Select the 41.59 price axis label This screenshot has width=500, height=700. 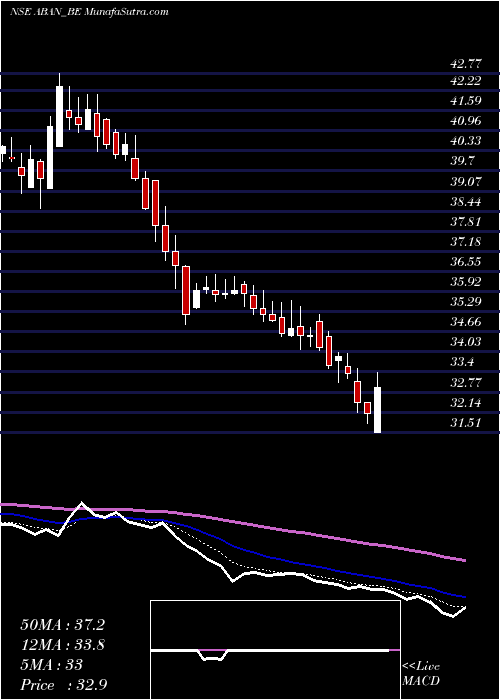[x=466, y=101]
